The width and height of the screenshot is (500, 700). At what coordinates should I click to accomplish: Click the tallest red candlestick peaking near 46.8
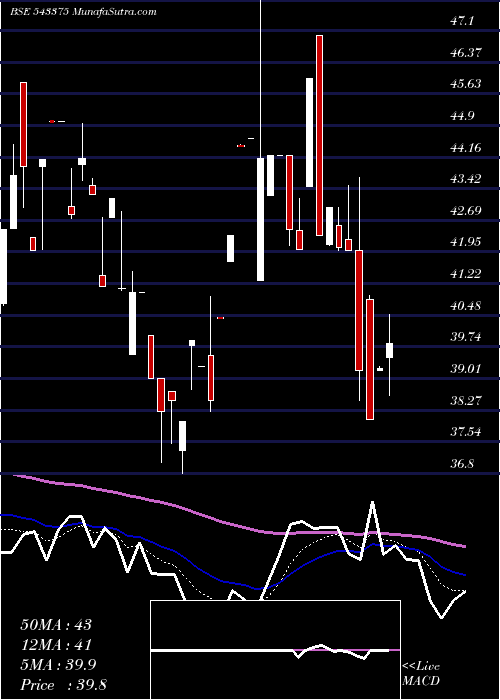coord(320,135)
